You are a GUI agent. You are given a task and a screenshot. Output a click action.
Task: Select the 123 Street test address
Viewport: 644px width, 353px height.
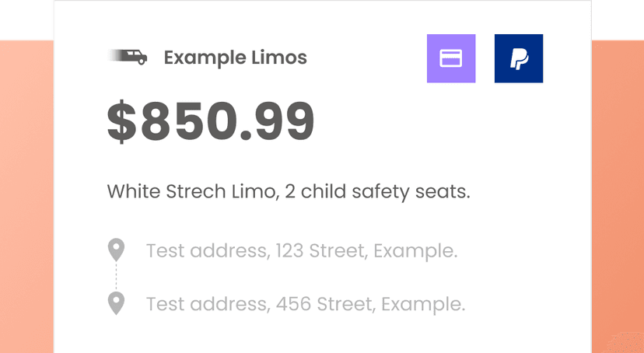tap(301, 251)
